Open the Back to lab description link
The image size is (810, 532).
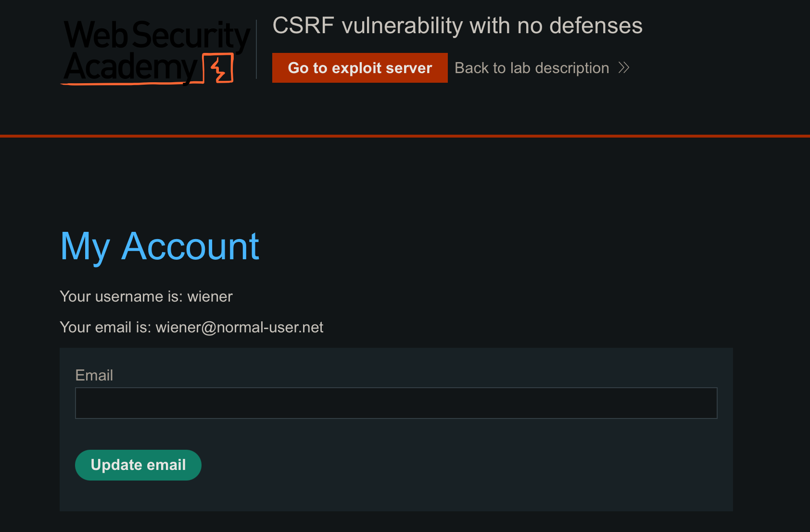tap(532, 68)
